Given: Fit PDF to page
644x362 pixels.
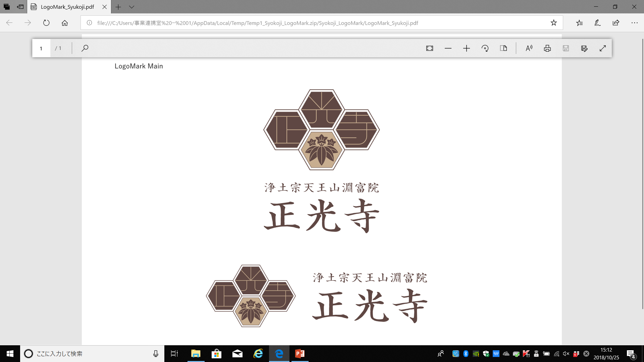Looking at the screenshot, I should [430, 48].
